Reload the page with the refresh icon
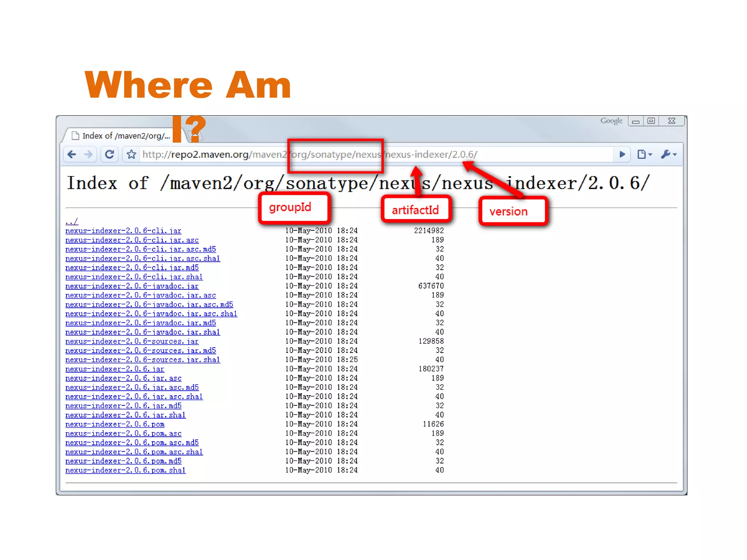 (109, 155)
